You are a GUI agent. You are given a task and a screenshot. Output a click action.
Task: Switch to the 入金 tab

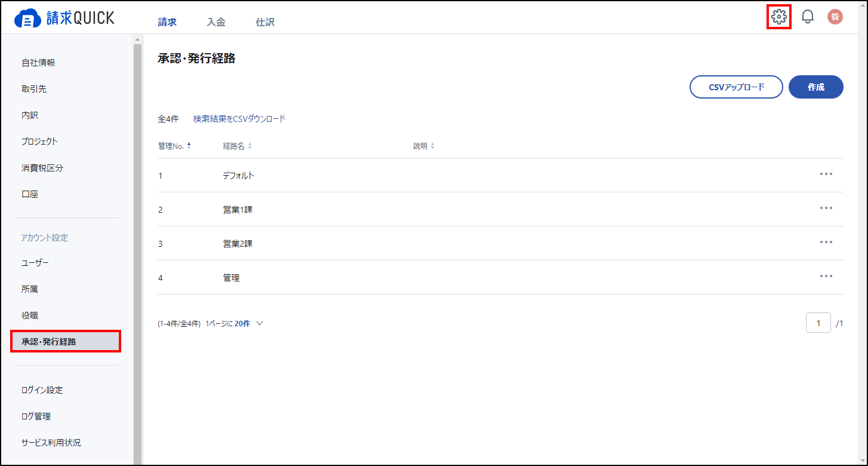coord(216,22)
